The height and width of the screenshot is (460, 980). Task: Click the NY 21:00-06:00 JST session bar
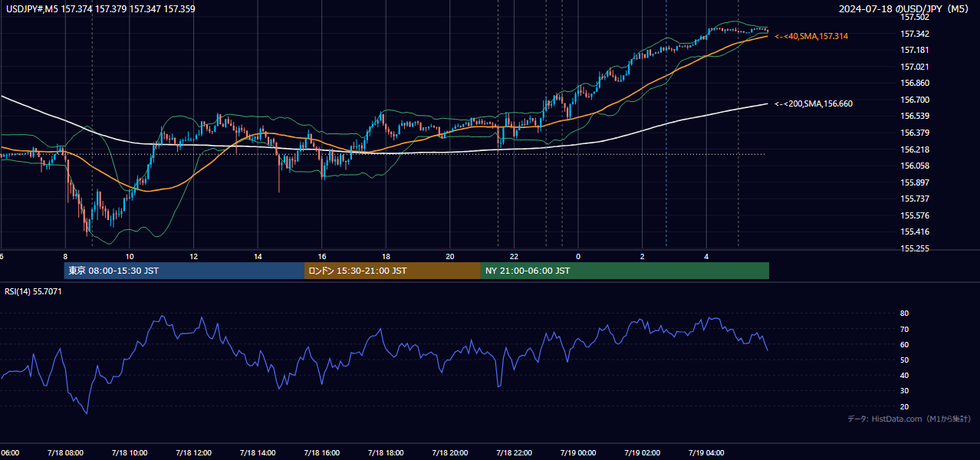point(625,271)
